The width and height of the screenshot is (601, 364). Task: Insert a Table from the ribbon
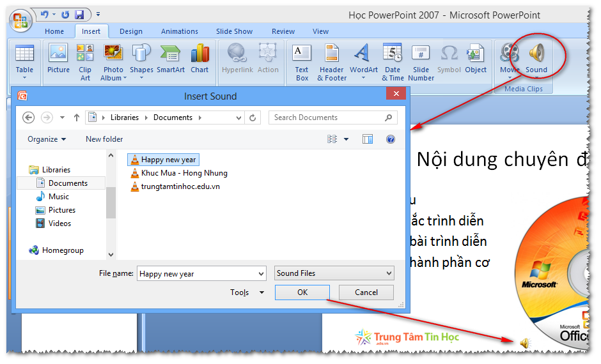coord(24,61)
